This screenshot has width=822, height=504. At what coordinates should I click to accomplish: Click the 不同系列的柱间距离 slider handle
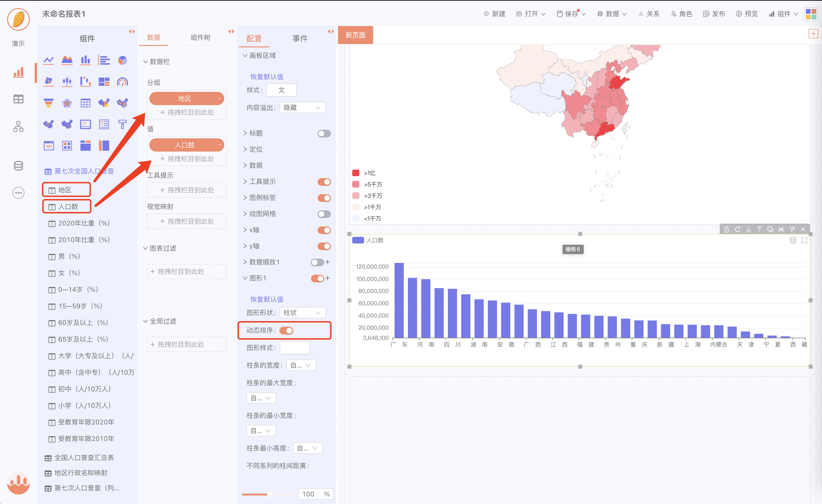coord(270,494)
